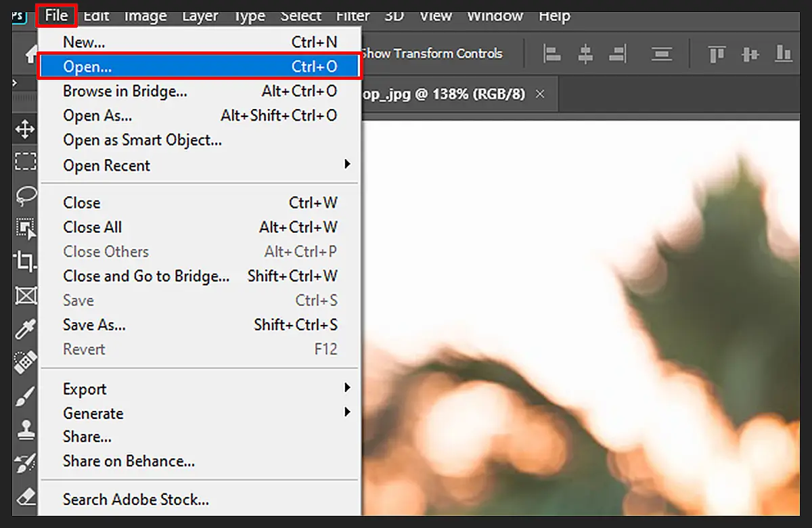Choose Open... from the File menu
Screen dimensions: 812x528
(200, 66)
